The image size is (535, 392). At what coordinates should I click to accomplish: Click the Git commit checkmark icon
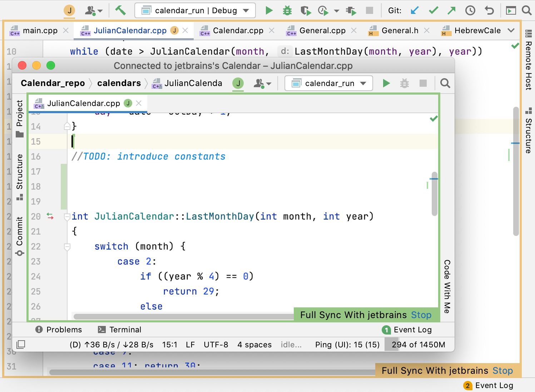pyautogui.click(x=433, y=10)
